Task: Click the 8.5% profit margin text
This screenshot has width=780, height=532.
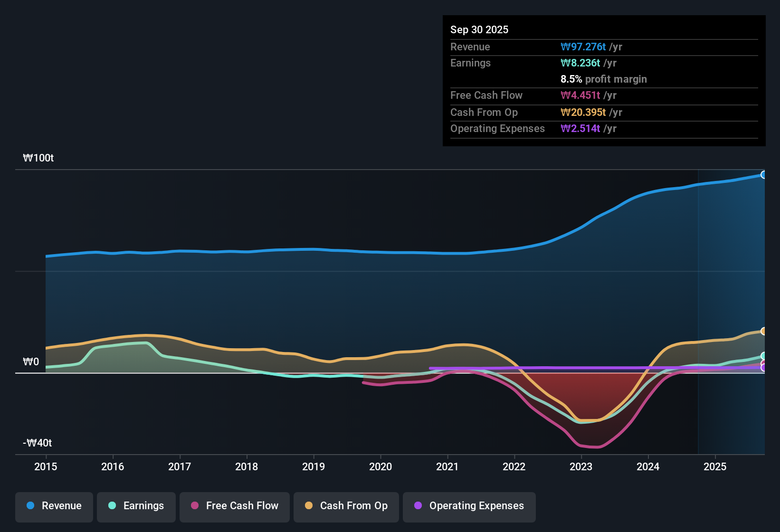Action: (603, 79)
